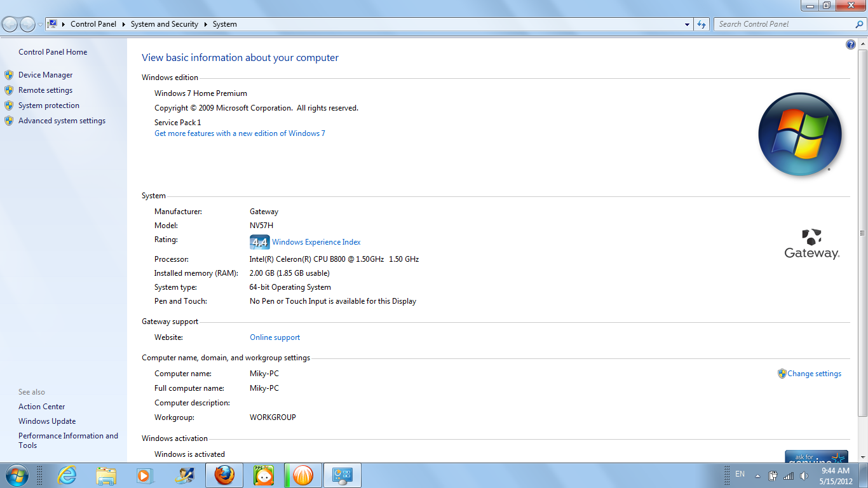Click the shield icon beside Change settings

tap(782, 374)
